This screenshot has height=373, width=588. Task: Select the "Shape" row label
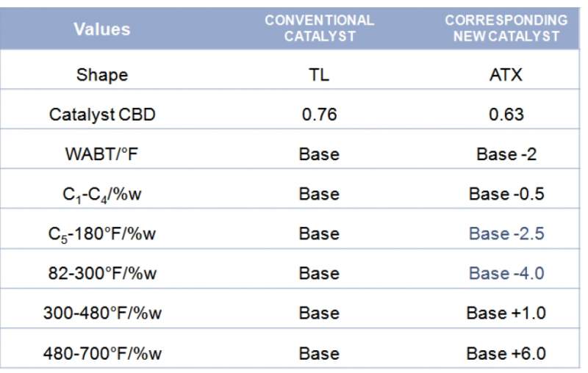(101, 75)
